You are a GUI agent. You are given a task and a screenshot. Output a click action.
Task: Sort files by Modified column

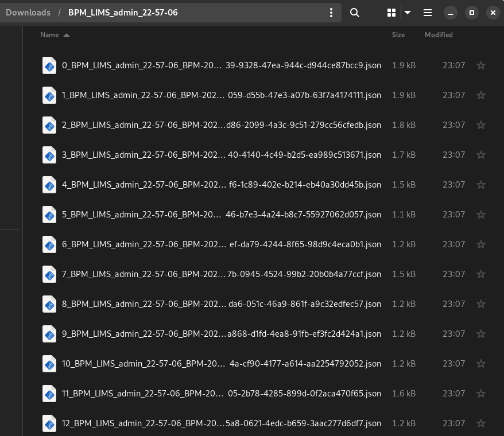click(x=439, y=35)
